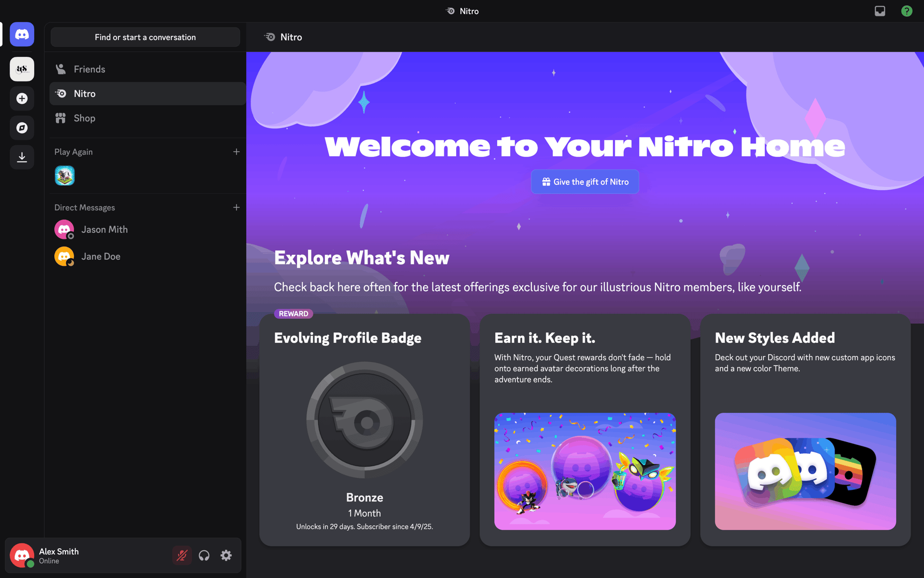
Task: Create DM with Direct Messages plus icon
Action: [236, 208]
